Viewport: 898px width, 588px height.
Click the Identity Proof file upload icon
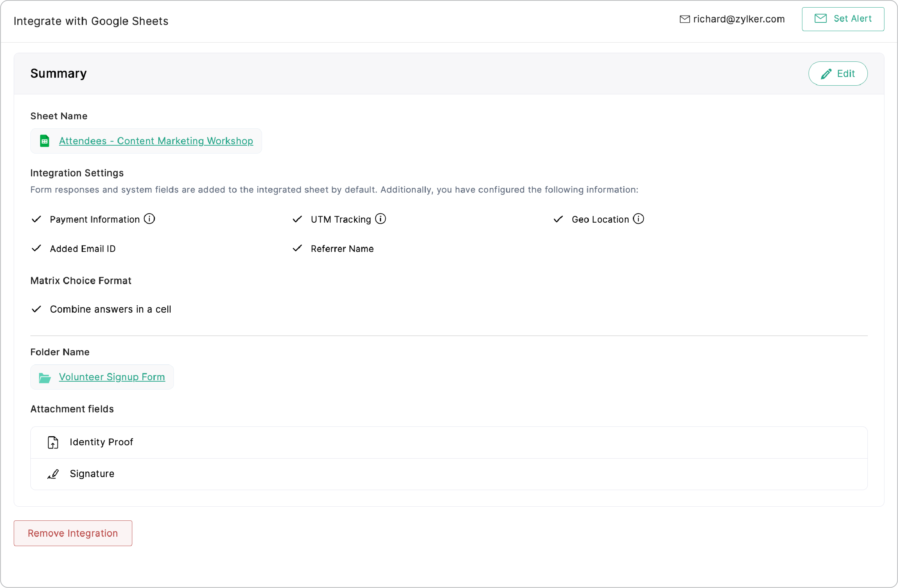(53, 442)
